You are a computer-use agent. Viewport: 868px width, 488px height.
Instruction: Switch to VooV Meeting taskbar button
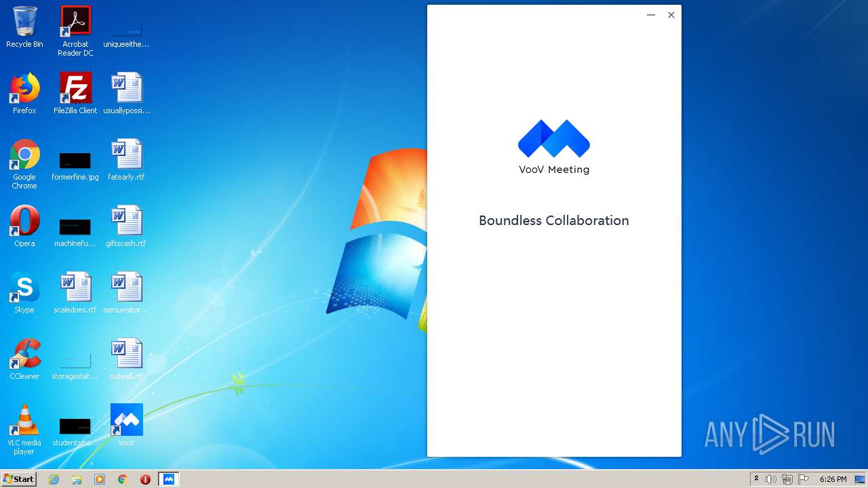(x=168, y=479)
